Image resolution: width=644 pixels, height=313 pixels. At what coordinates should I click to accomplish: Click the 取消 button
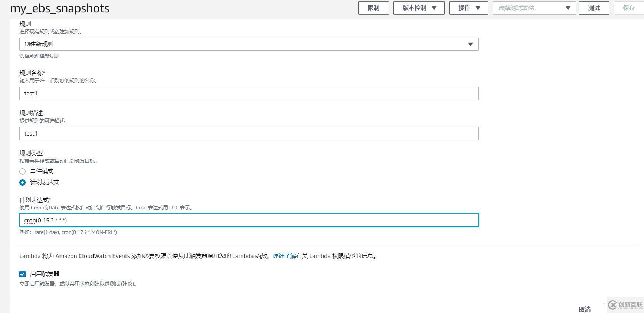point(585,309)
